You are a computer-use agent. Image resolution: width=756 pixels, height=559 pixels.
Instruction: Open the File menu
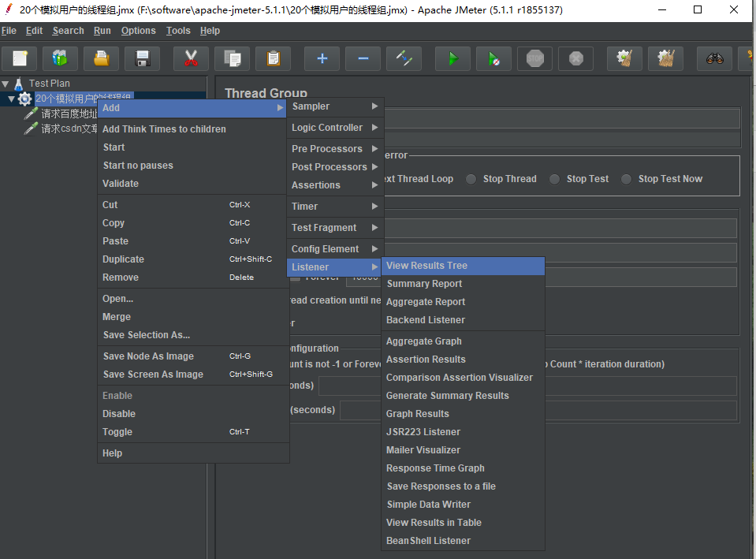coord(9,31)
